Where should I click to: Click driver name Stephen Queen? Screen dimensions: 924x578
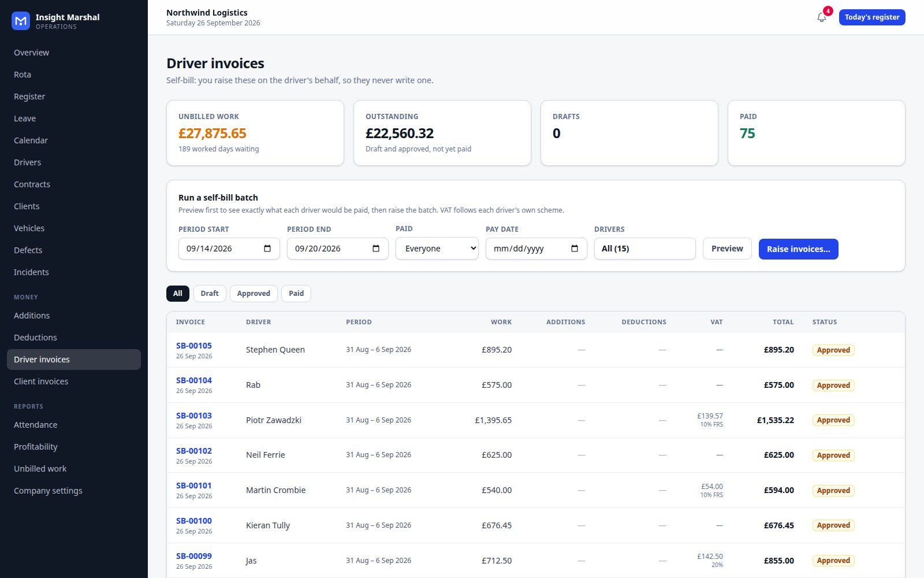(275, 350)
